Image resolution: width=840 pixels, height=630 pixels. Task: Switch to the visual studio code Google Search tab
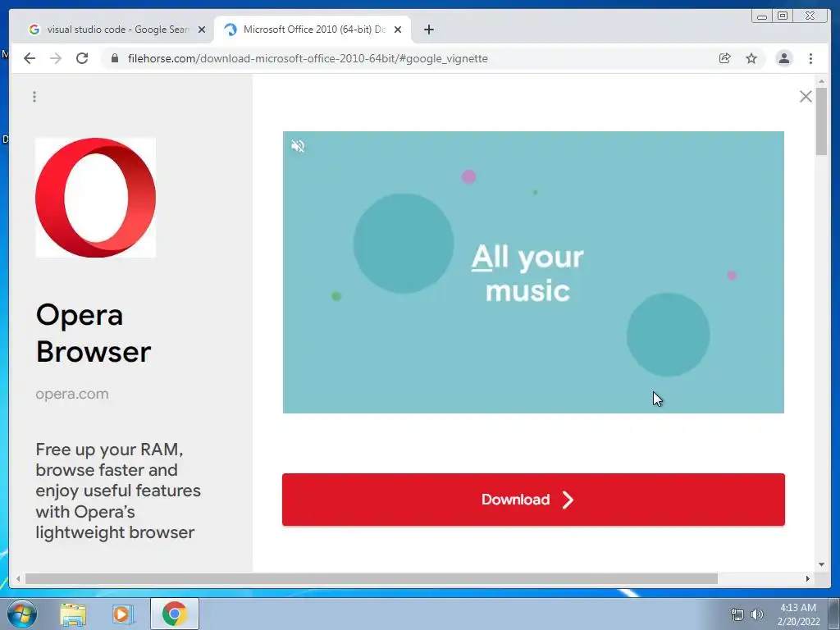[116, 30]
